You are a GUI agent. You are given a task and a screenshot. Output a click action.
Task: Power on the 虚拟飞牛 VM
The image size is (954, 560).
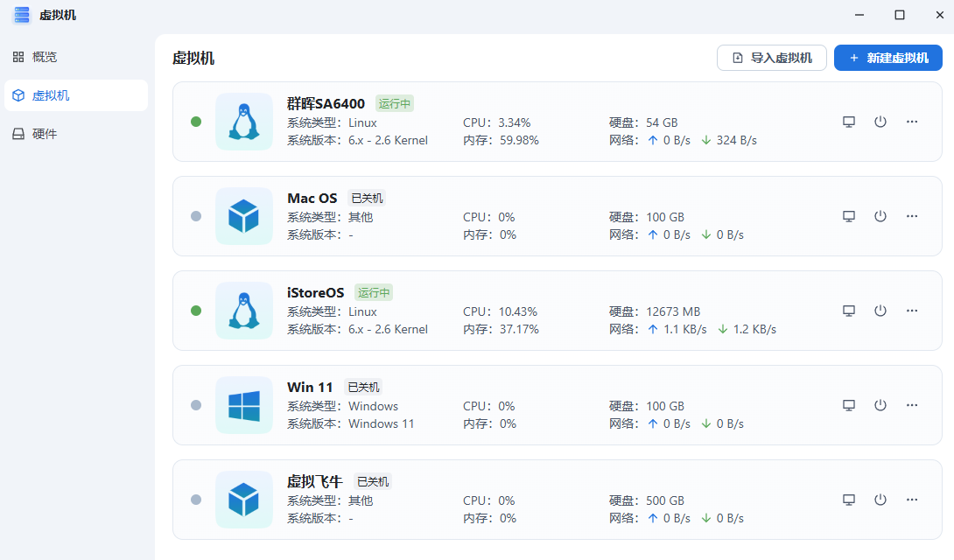[880, 500]
